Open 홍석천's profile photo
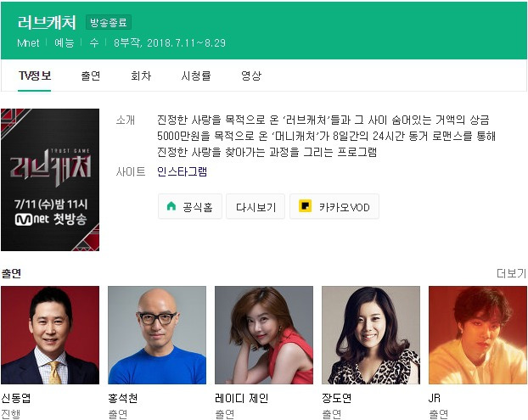528x420 pixels. (x=157, y=335)
